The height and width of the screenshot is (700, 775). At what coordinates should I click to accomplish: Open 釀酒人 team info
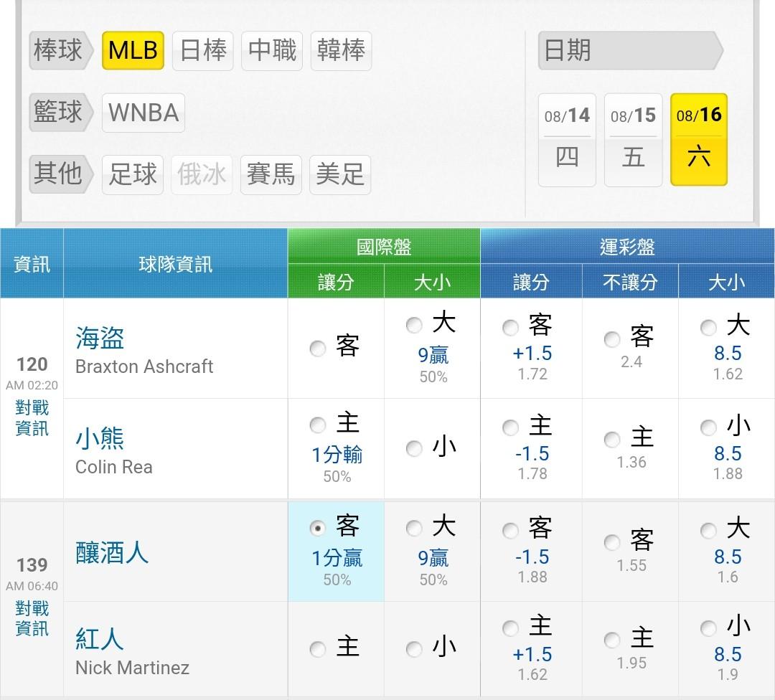click(x=112, y=552)
